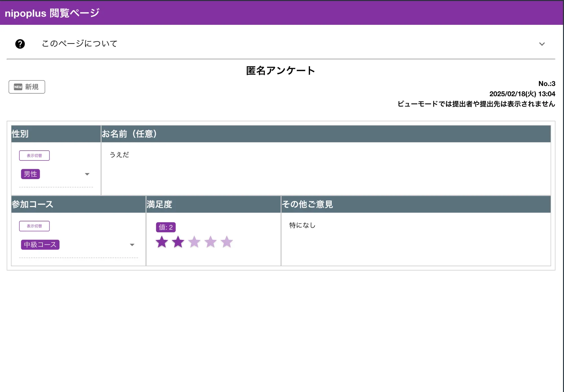This screenshot has height=392, width=564.
Task: Toggle 表示切替 for the 性別 field
Action: tap(34, 155)
